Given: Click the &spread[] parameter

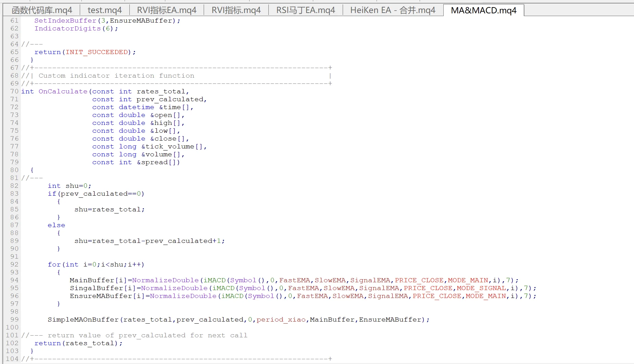Looking at the screenshot, I should pyautogui.click(x=156, y=162).
